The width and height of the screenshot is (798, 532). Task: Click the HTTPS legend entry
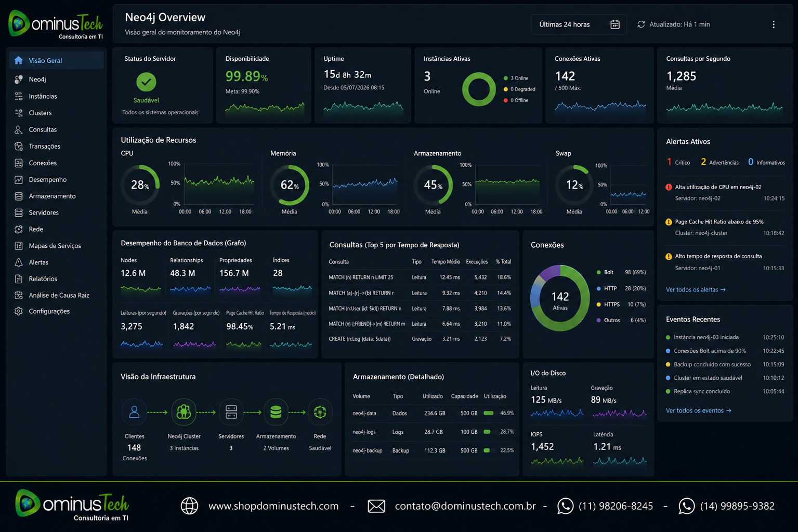(621, 304)
